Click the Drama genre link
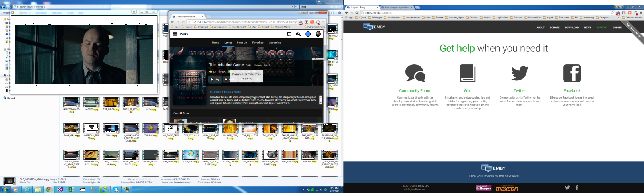644x193 pixels. tap(227, 92)
